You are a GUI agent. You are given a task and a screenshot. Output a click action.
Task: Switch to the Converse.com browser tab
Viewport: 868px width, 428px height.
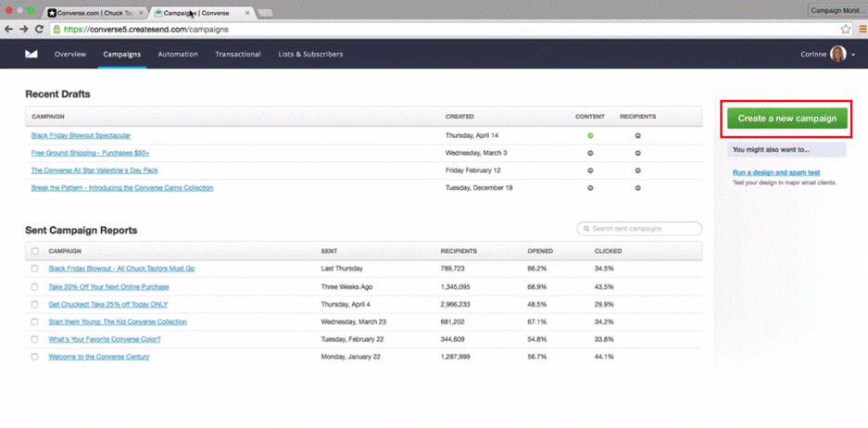click(93, 13)
